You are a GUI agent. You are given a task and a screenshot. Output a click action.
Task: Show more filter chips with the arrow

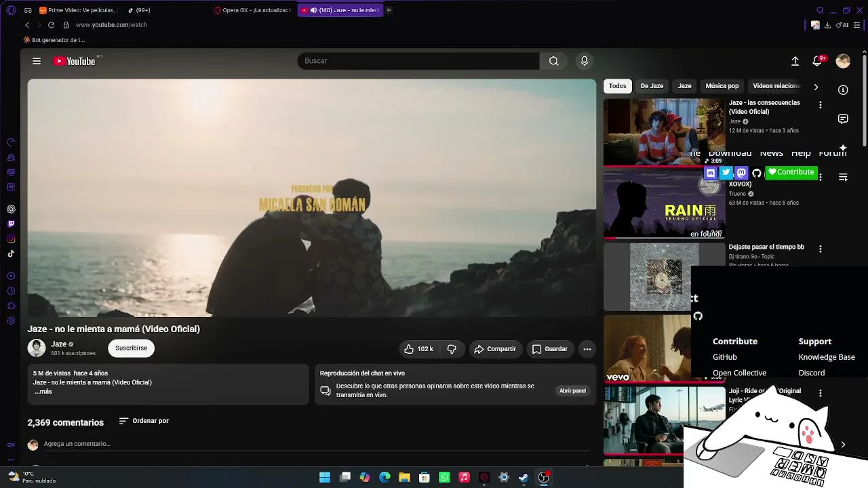pyautogui.click(x=816, y=87)
